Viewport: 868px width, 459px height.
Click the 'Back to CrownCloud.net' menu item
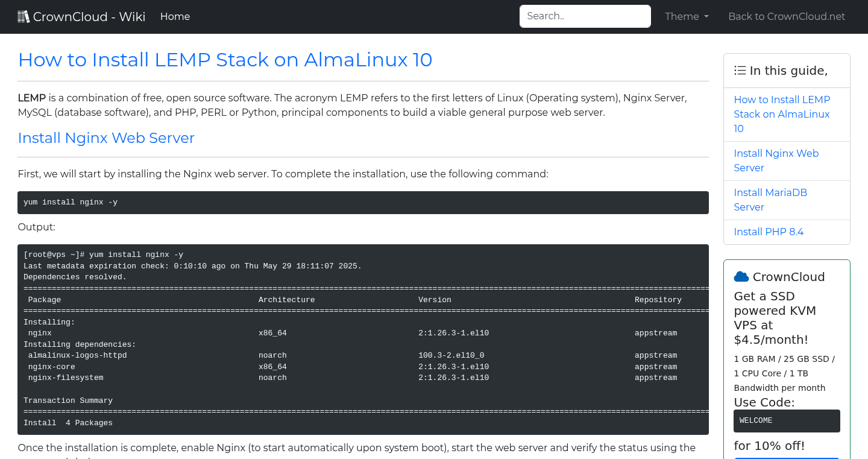click(x=787, y=16)
